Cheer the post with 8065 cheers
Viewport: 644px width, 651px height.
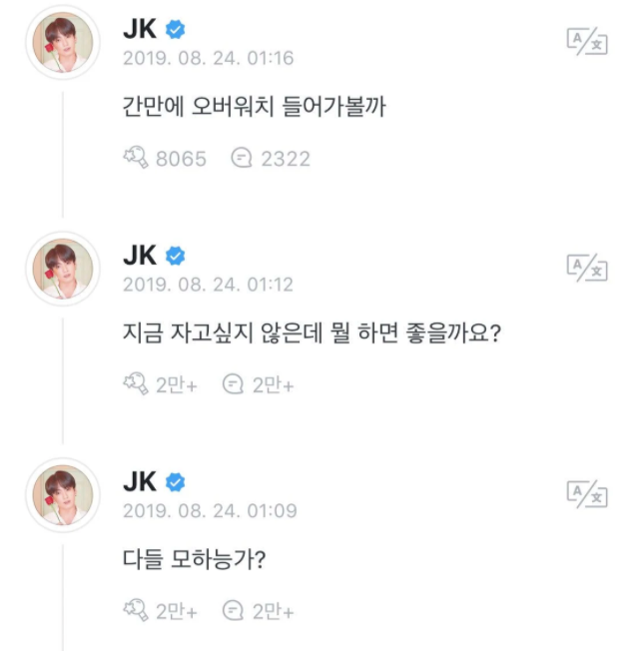click(x=136, y=158)
